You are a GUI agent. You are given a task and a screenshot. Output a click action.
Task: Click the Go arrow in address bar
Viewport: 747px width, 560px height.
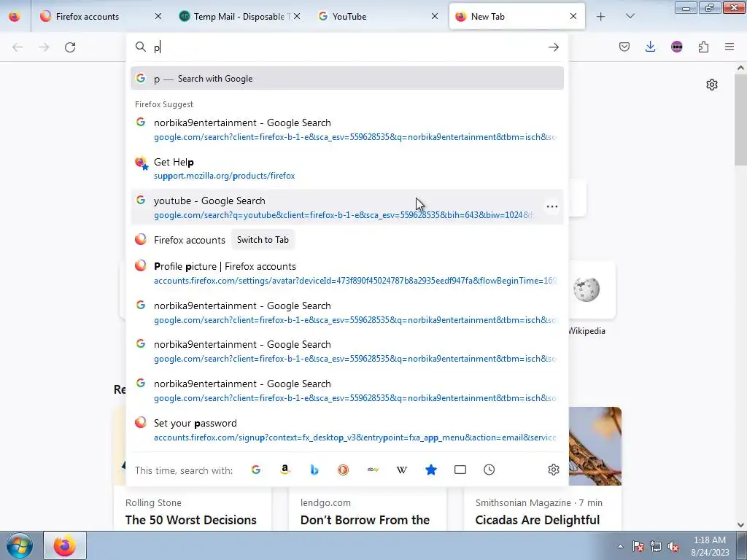click(553, 47)
